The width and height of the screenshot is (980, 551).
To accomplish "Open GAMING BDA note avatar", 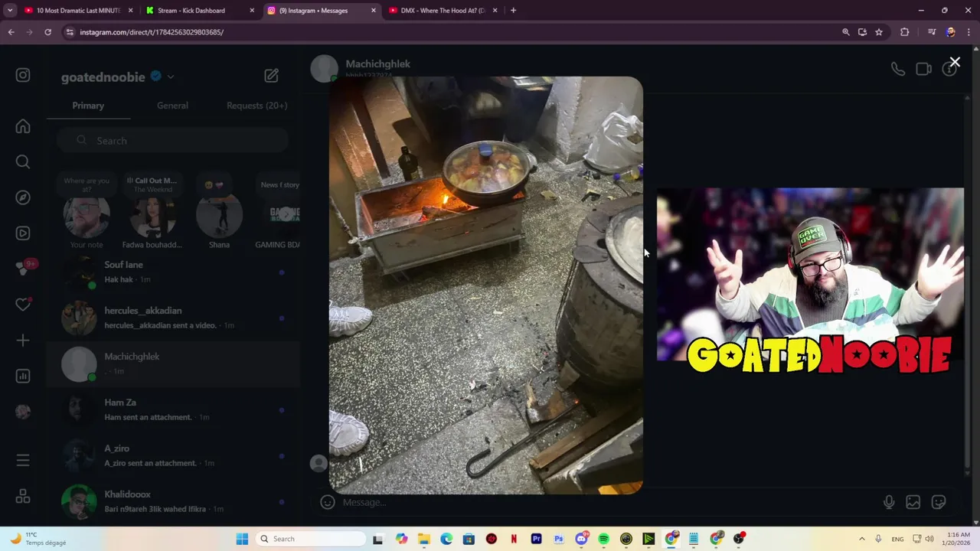I will [x=281, y=213].
